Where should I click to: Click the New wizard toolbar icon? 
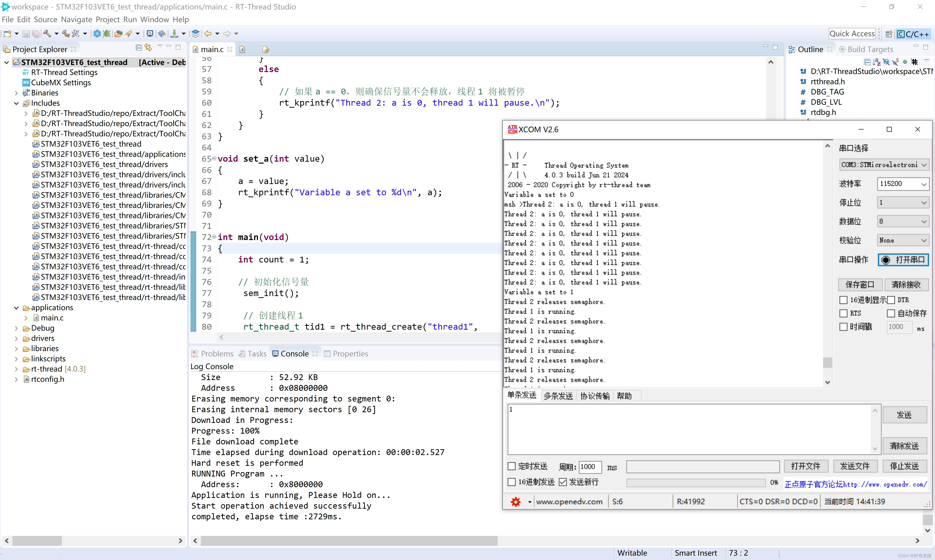coord(7,34)
